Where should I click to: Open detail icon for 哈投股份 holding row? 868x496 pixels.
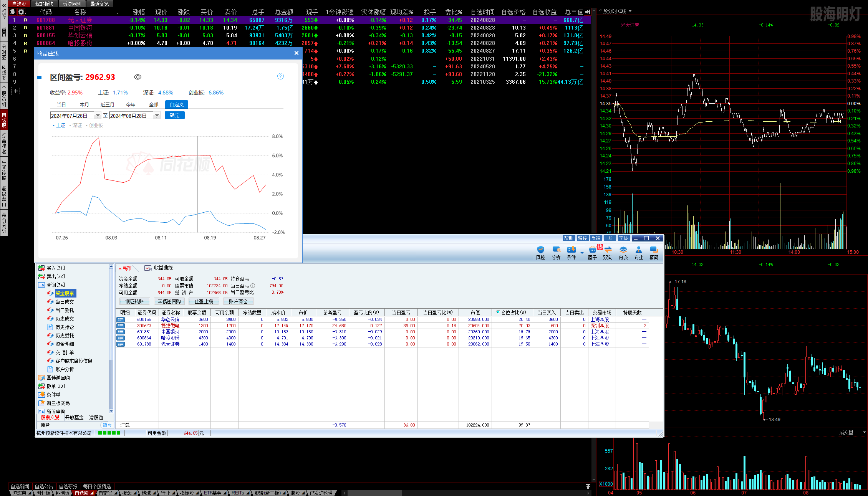(x=121, y=338)
